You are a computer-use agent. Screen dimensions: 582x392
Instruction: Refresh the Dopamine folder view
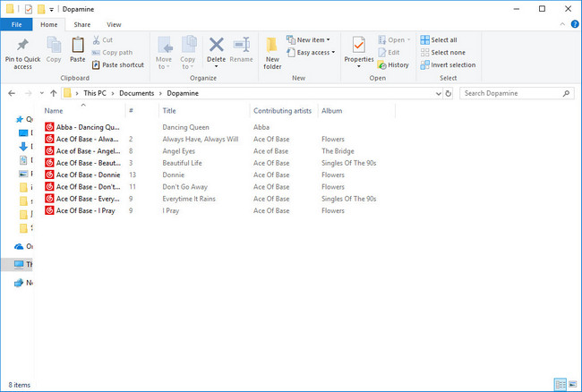click(x=449, y=93)
